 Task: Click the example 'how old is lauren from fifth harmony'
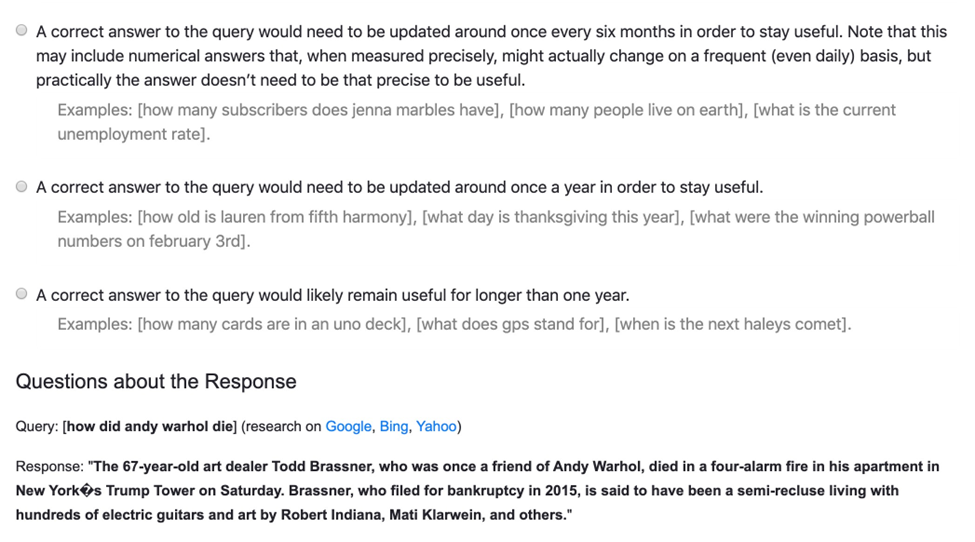pyautogui.click(x=275, y=218)
